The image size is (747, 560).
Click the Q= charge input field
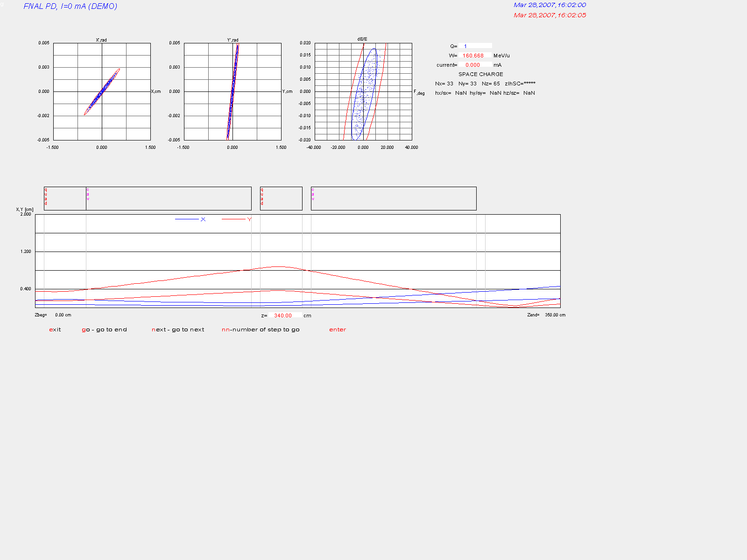tap(475, 46)
